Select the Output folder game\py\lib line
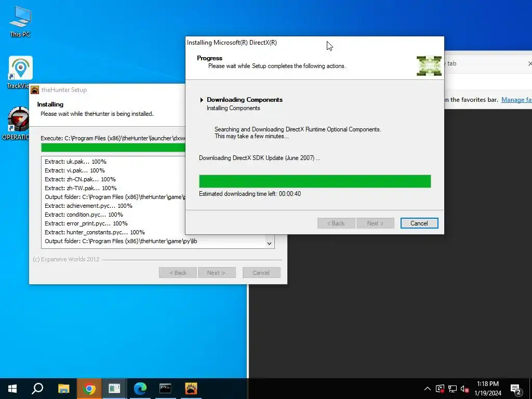Viewport: 532px width, 399px height. coord(121,241)
